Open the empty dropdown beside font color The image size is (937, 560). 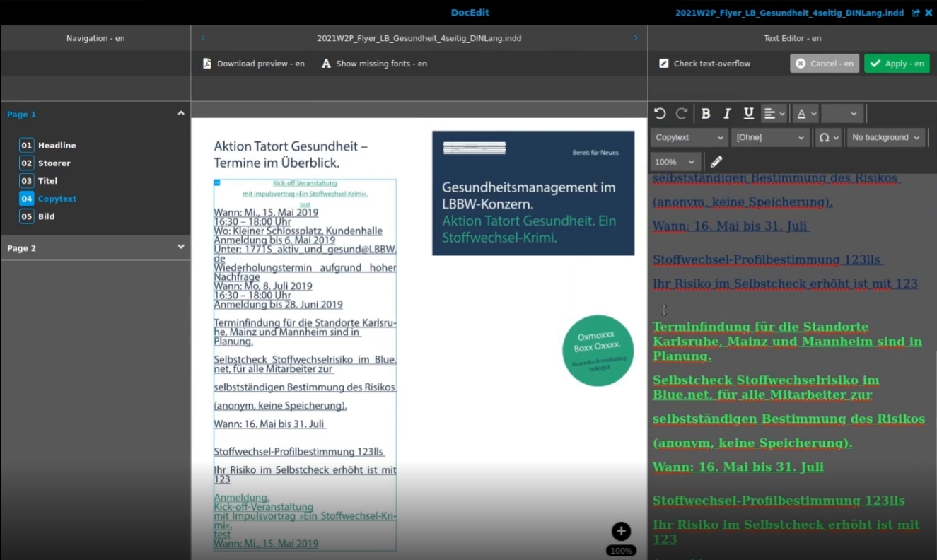pos(843,114)
